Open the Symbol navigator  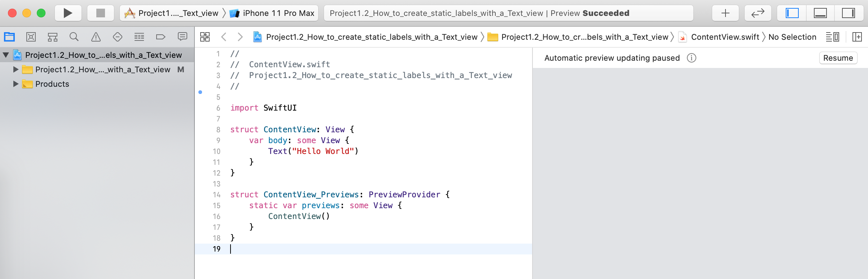(53, 37)
